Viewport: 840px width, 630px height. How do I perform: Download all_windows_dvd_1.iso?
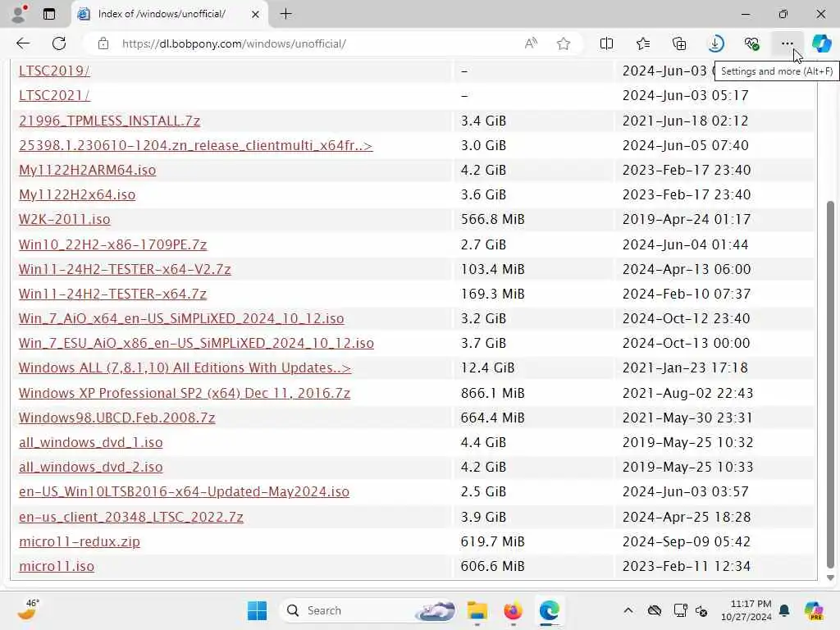(x=90, y=442)
